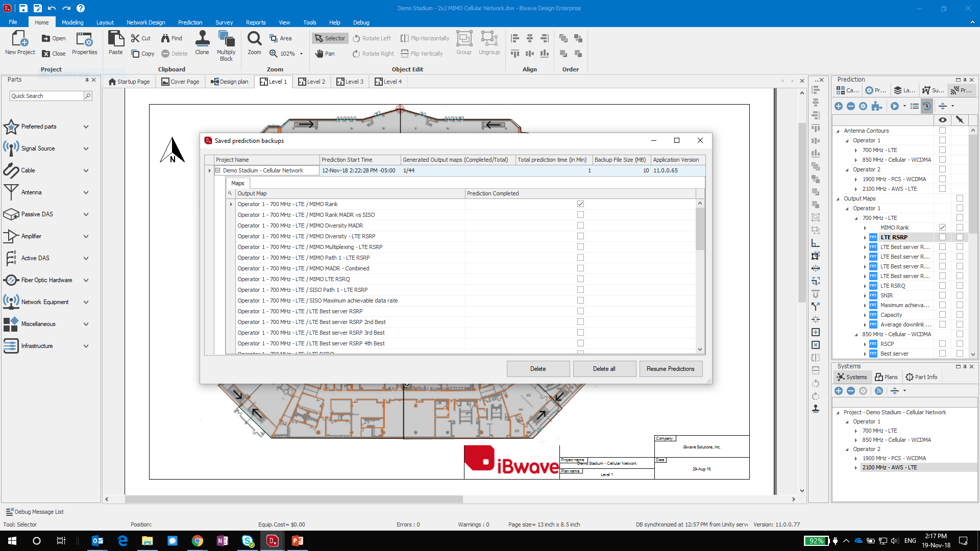Toggle visibility checkbox for SNIR map
This screenshot has height=551, width=980.
pos(942,295)
